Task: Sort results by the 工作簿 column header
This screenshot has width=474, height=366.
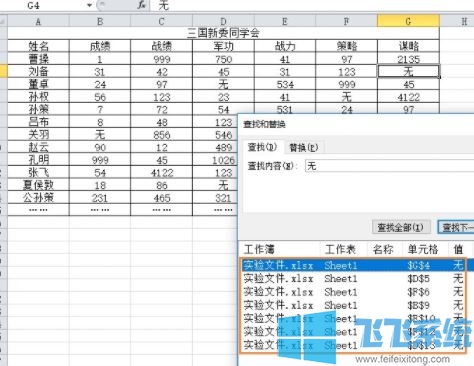Action: (279, 249)
